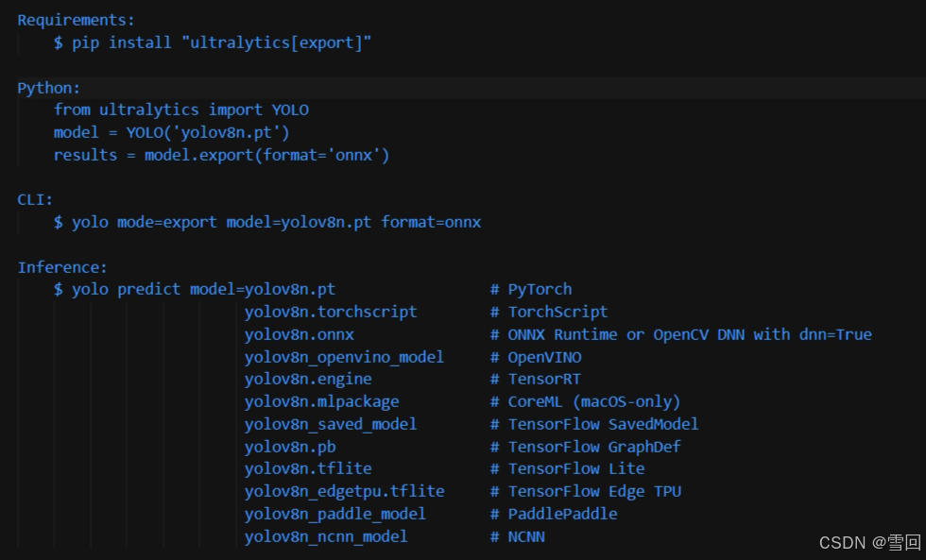Click the 'CLI:' section heading
This screenshot has width=926, height=560.
(36, 199)
